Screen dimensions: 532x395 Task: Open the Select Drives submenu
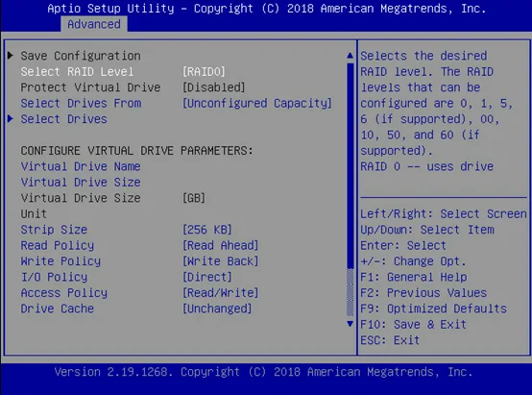pos(63,119)
